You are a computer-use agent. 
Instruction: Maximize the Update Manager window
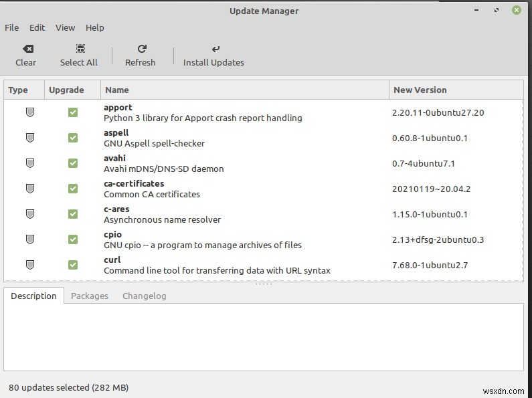[x=497, y=10]
